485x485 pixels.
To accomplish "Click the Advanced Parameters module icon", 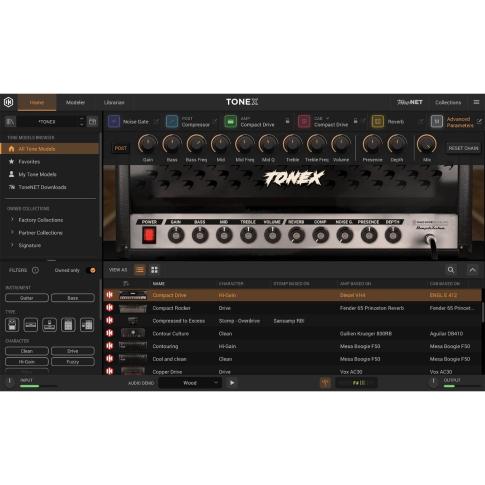I will [x=437, y=122].
